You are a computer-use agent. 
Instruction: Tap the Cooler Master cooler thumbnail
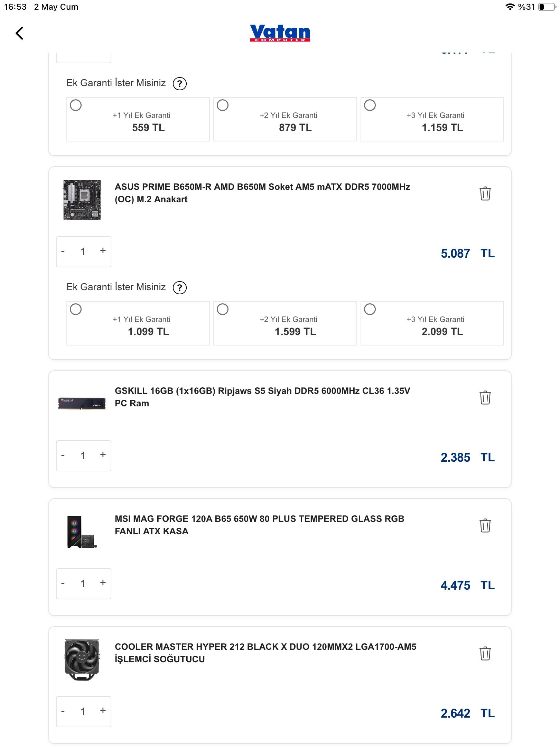82,660
